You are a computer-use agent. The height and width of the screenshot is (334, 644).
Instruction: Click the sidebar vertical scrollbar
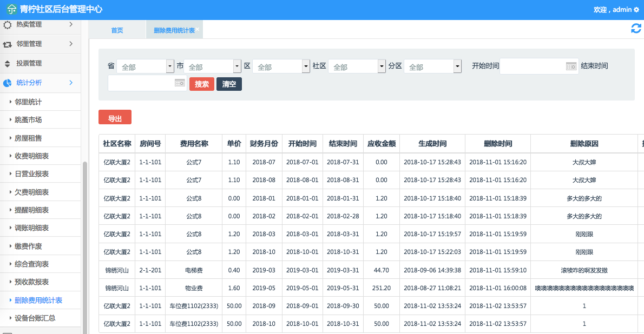pyautogui.click(x=85, y=248)
